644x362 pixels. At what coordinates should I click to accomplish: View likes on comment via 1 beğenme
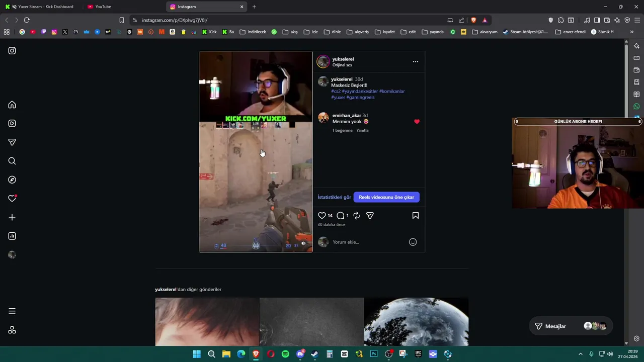point(342,130)
